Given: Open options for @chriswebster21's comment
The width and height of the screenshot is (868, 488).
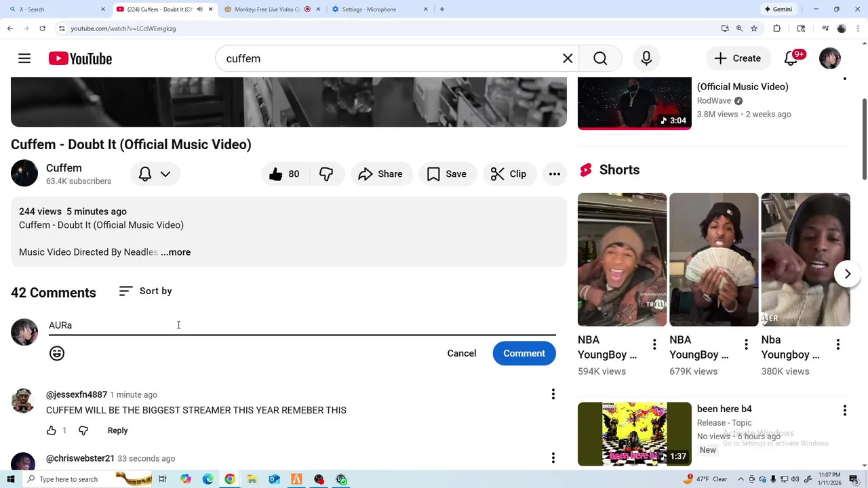Looking at the screenshot, I should coord(553,458).
